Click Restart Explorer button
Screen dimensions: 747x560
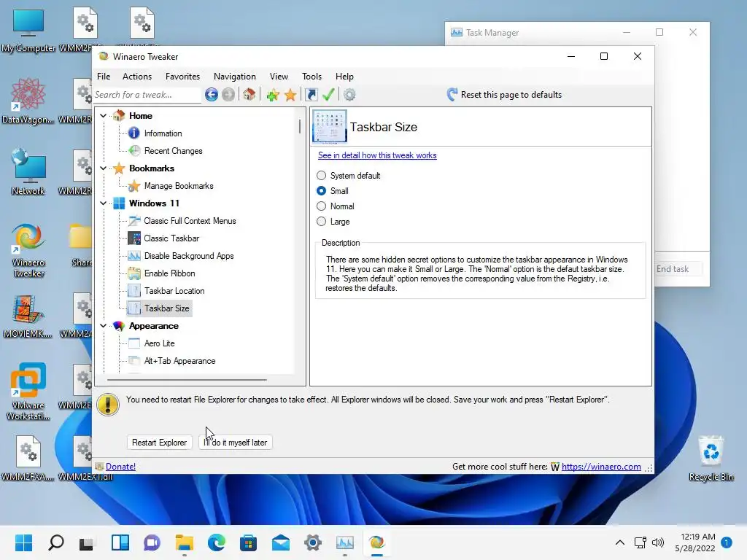pos(159,443)
